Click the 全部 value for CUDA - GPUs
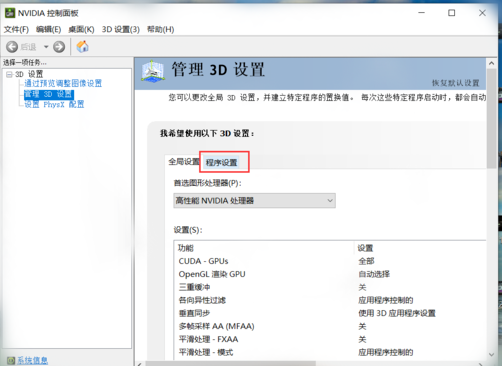Viewport: 502px width, 366px height. coord(366,261)
